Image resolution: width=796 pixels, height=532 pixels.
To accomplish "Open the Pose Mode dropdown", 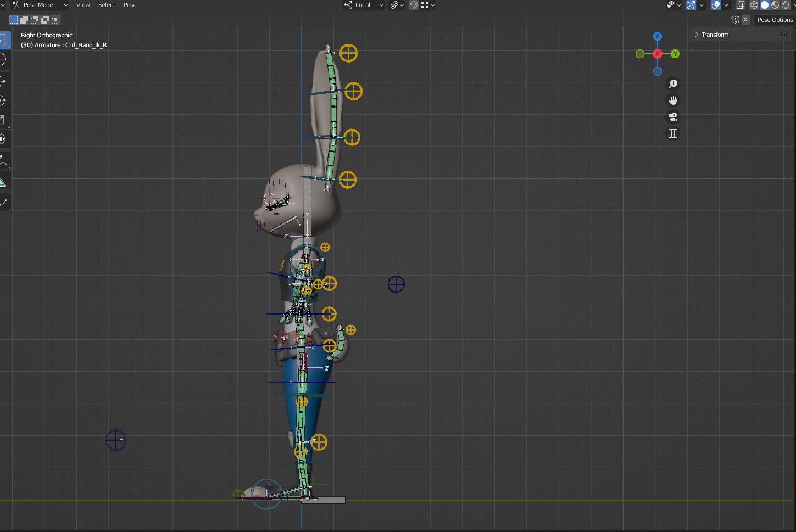I will (40, 5).
